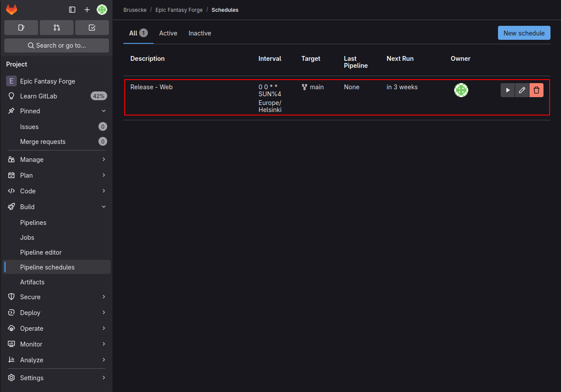Edit the Release - Web schedule pencil icon

(522, 90)
